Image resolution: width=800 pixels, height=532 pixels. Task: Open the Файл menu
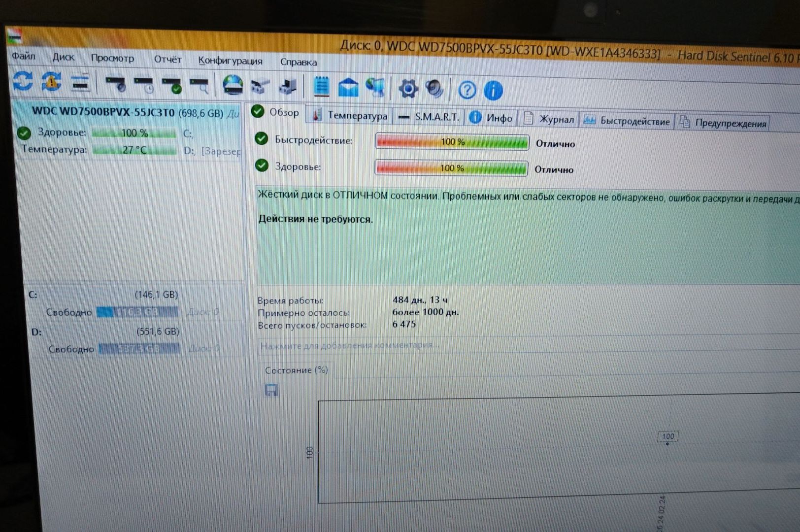(x=24, y=56)
